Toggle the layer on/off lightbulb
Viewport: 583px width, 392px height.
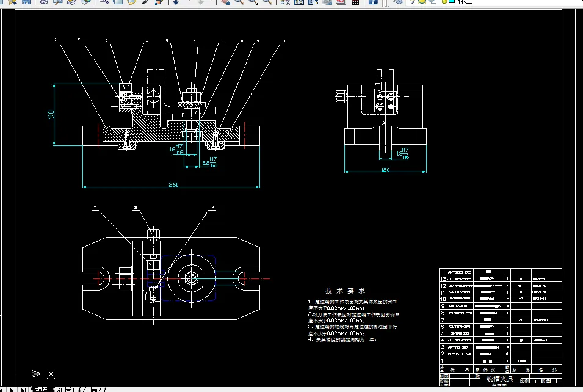[412, 2]
